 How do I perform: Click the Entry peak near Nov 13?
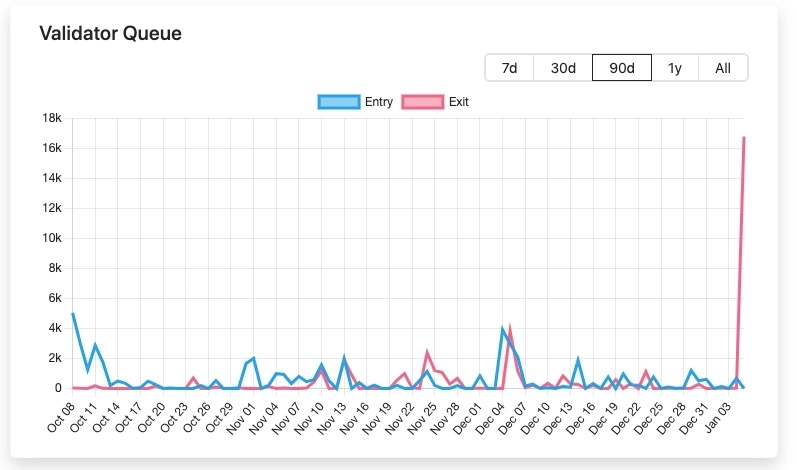click(x=344, y=357)
